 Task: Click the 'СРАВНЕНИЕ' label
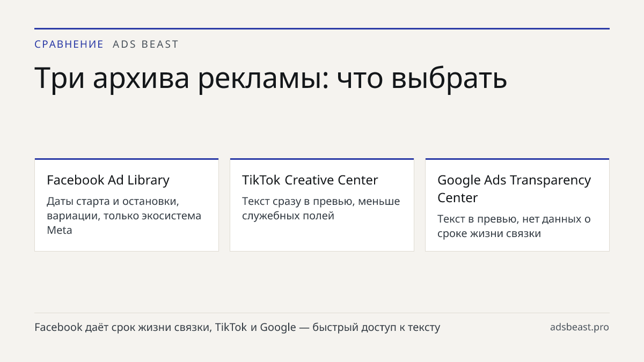(x=69, y=45)
